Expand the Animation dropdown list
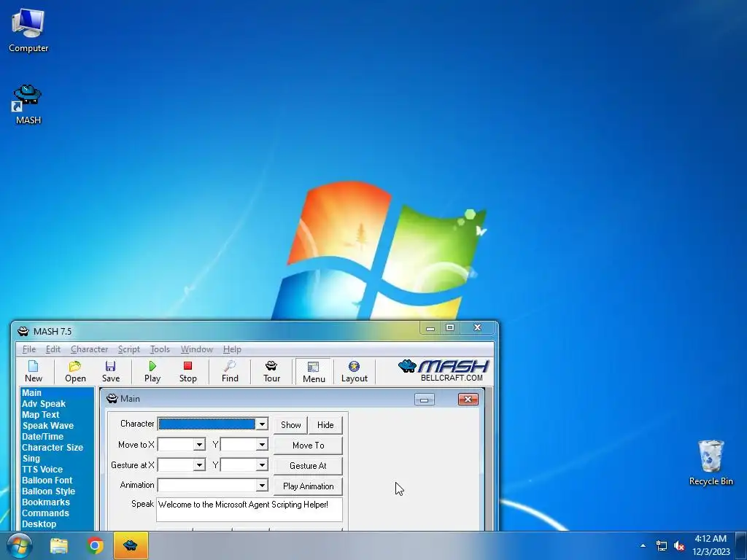Image resolution: width=747 pixels, height=560 pixels. 262,485
